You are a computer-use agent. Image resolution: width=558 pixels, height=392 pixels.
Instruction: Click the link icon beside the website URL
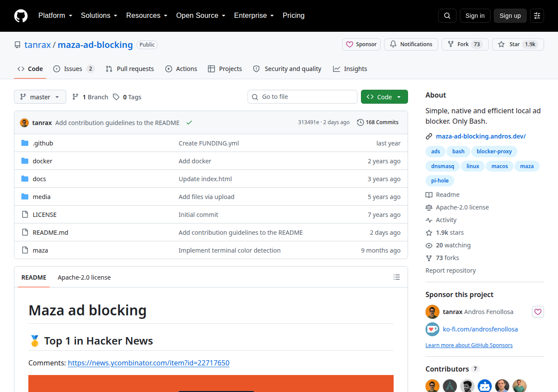click(x=429, y=136)
